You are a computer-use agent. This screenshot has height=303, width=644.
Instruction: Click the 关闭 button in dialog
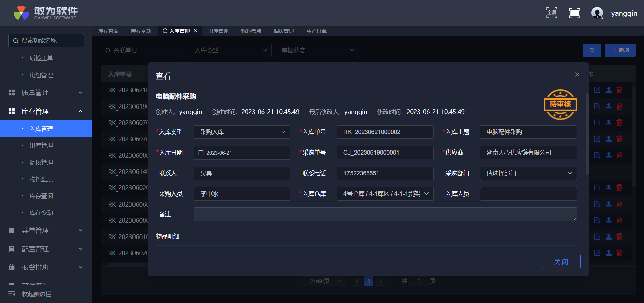point(561,262)
